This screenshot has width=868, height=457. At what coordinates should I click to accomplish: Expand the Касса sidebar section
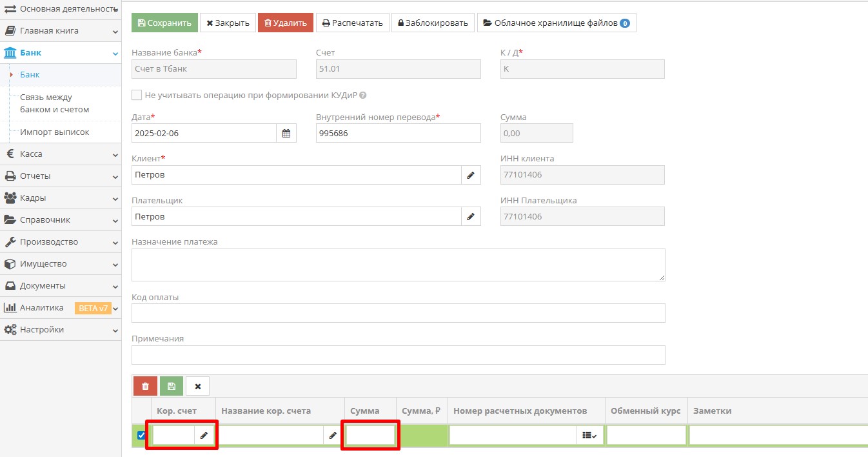click(61, 154)
